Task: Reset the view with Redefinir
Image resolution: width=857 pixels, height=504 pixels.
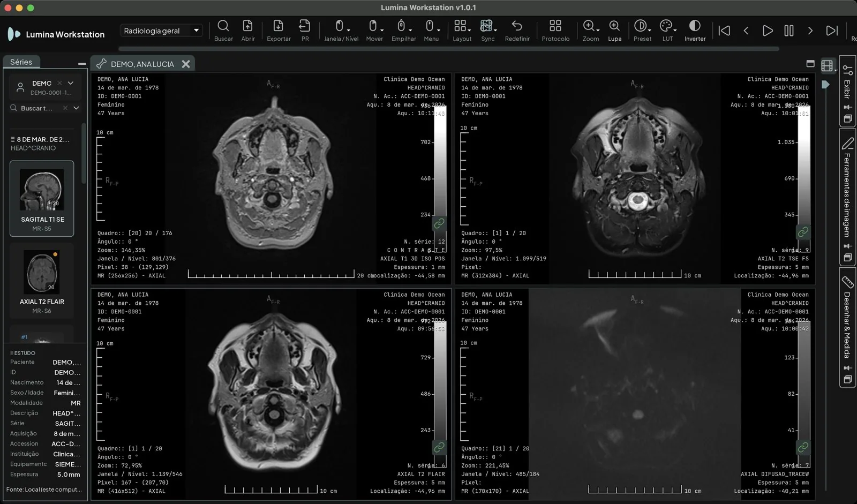Action: point(517,31)
